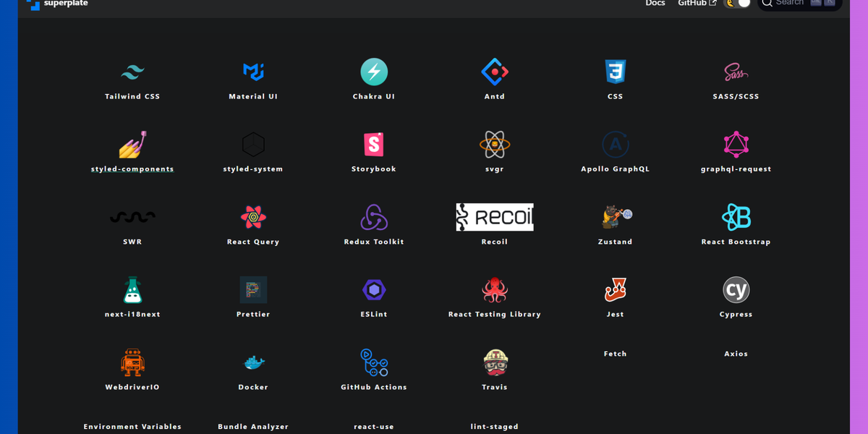868x434 pixels.
Task: Open the Docs navigation link
Action: click(655, 3)
